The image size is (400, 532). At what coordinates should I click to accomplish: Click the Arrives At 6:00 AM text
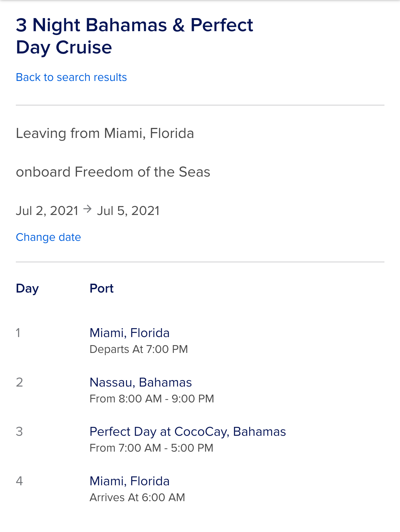click(137, 498)
